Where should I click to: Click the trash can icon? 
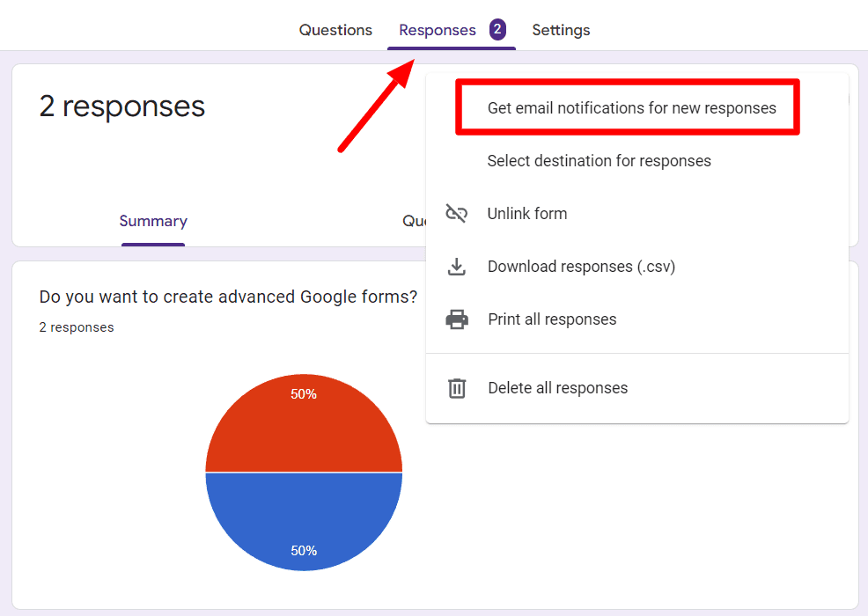(x=457, y=388)
